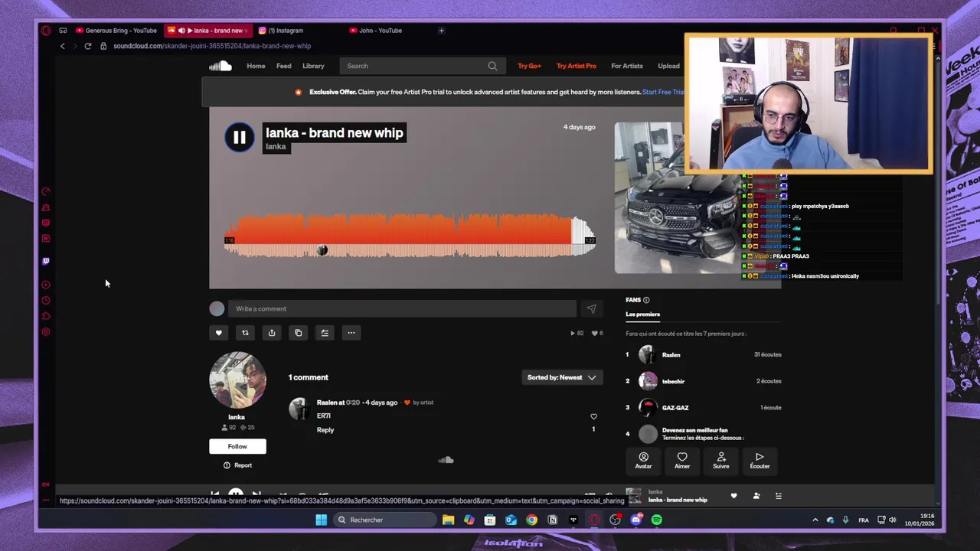
Task: Click the Suivre follow button
Action: 721,461
